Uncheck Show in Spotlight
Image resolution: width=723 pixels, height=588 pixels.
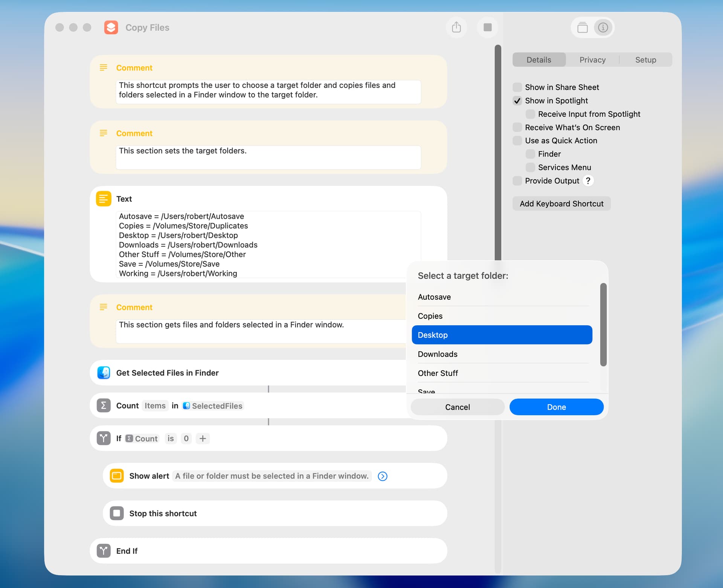click(x=517, y=101)
